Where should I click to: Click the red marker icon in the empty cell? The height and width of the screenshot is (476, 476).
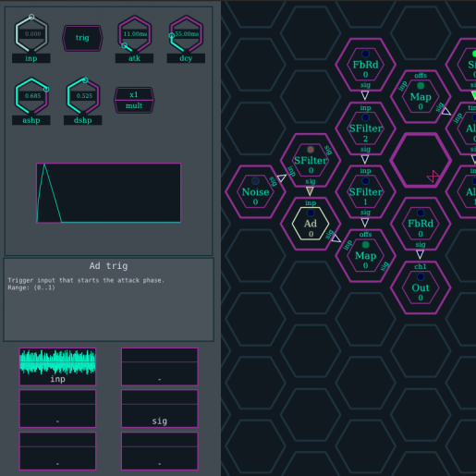(x=433, y=177)
